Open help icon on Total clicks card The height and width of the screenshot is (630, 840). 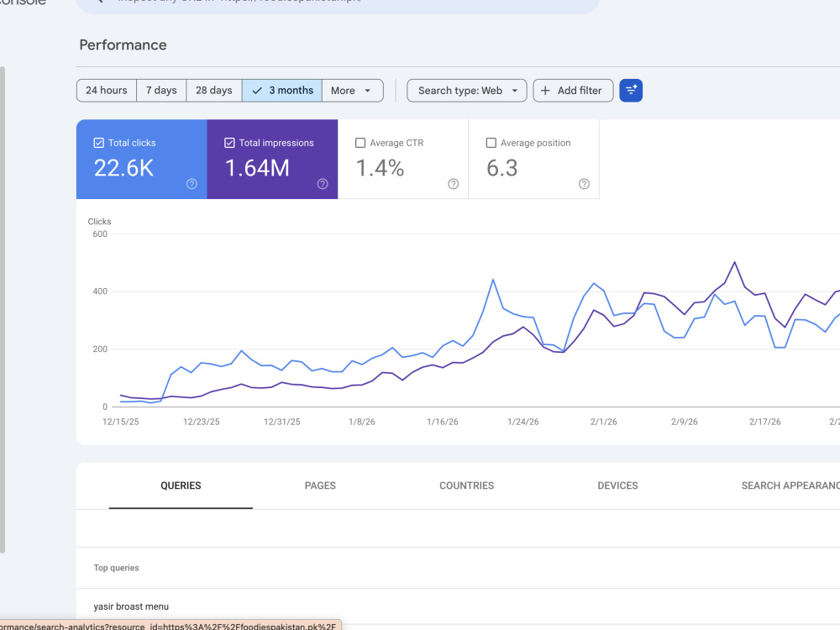tap(192, 184)
